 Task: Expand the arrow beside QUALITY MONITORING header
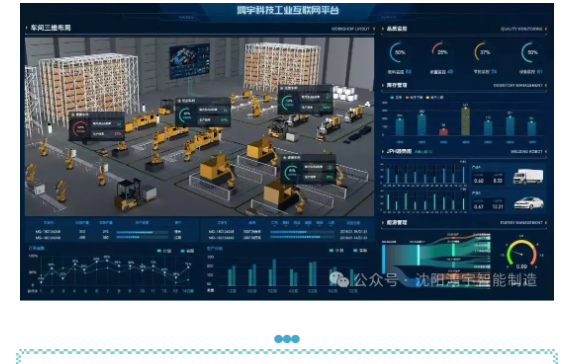(546, 29)
